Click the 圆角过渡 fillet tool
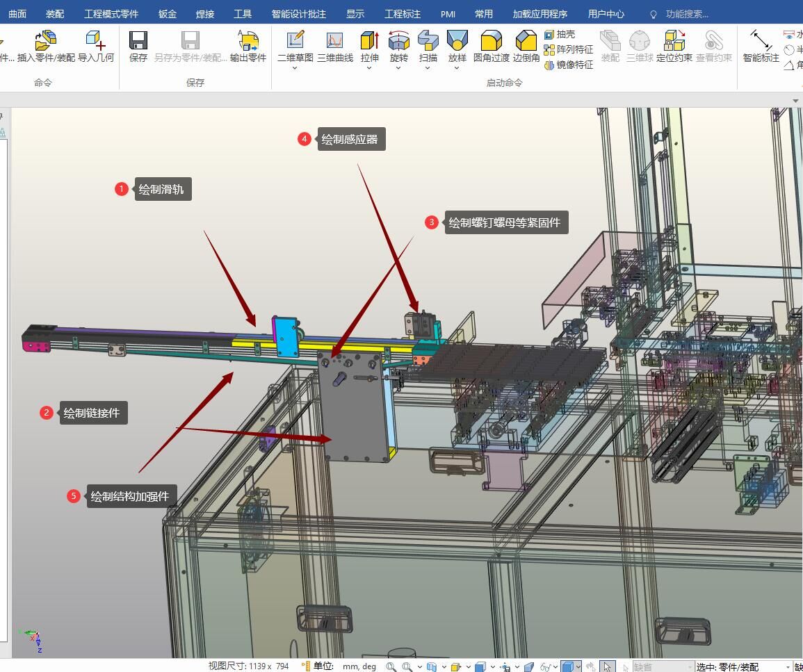The image size is (803, 672). tap(491, 41)
